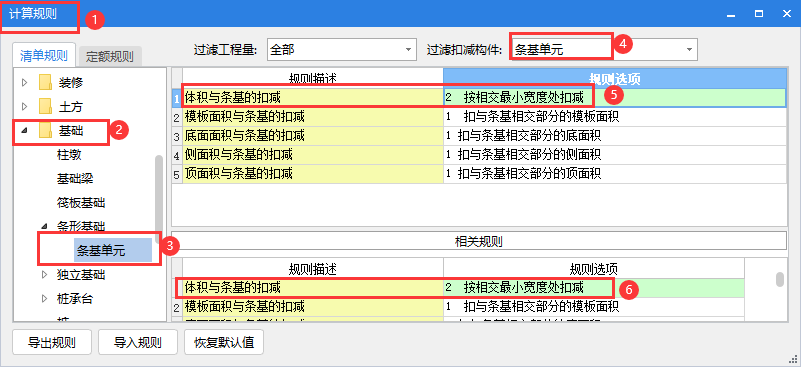801x367 pixels.
Task: Select the 装修 folder icon
Action: 46,82
